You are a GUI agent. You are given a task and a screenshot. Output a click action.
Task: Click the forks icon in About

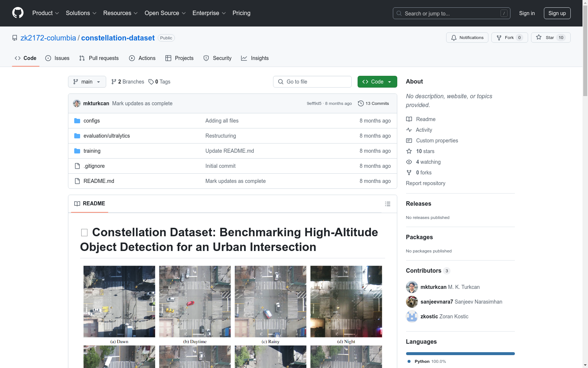[x=409, y=173]
